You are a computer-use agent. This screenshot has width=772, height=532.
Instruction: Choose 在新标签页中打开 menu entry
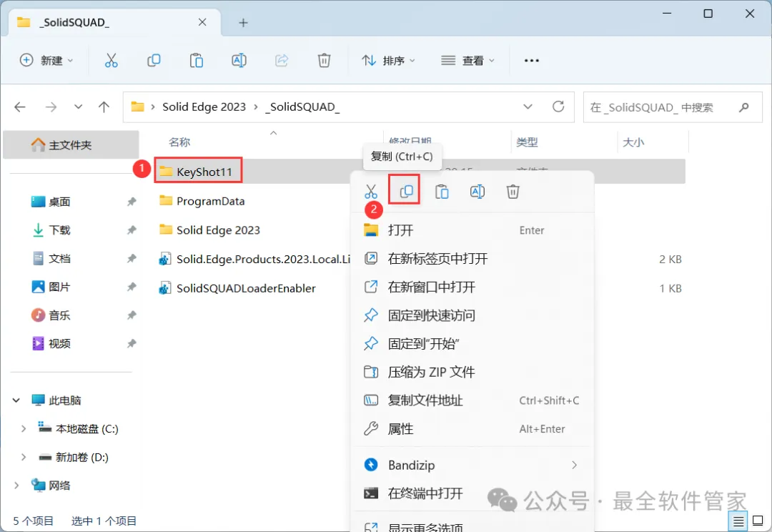click(x=474, y=259)
